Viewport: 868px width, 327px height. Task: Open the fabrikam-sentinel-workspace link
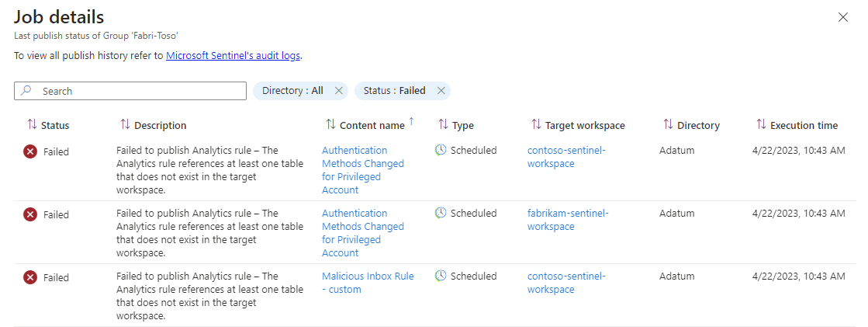[568, 220]
